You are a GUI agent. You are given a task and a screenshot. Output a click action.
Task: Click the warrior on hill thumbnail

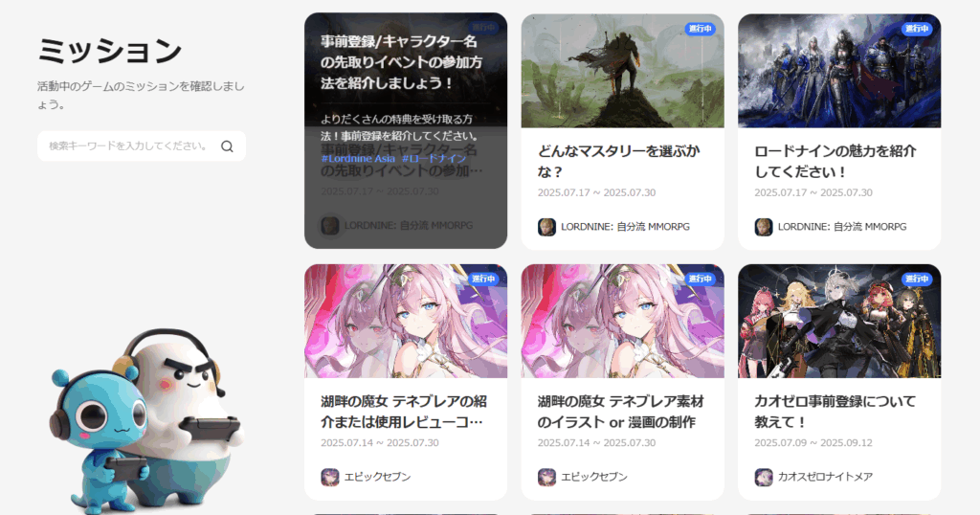coord(622,71)
